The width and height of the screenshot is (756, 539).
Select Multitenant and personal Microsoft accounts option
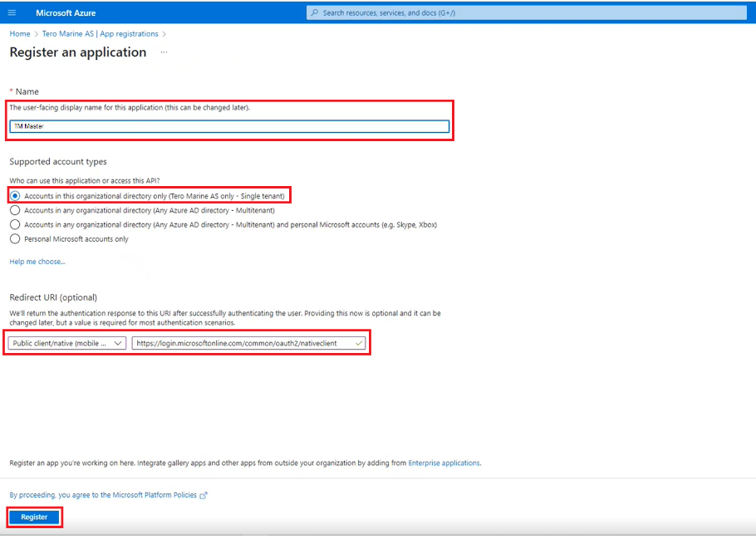[15, 224]
